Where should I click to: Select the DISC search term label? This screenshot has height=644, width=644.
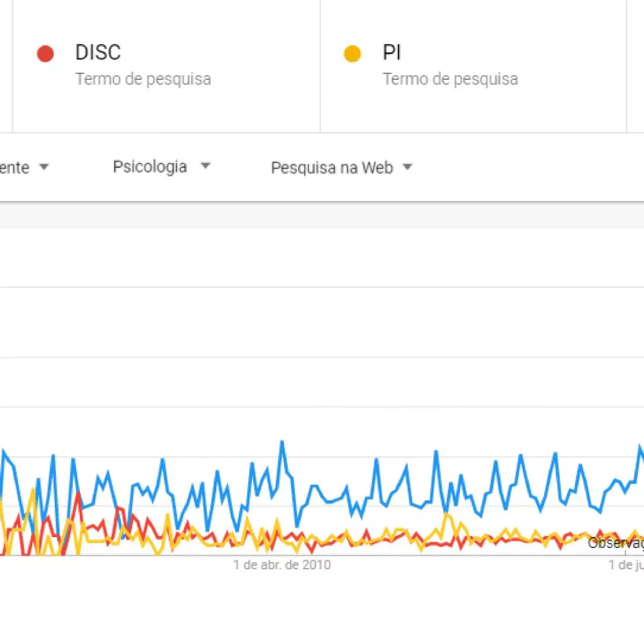(98, 53)
